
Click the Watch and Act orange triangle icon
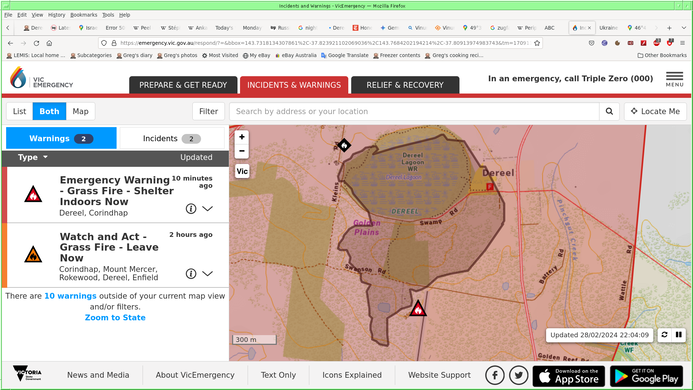point(33,255)
